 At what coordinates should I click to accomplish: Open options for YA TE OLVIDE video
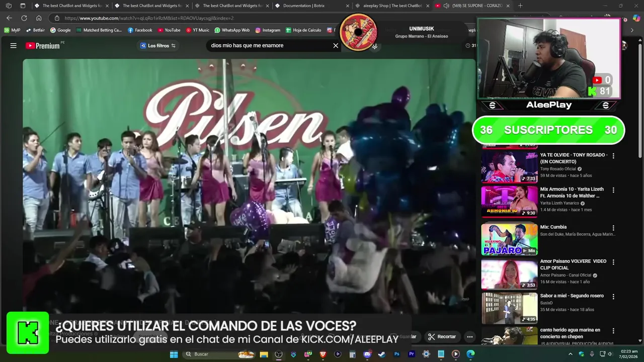[613, 156]
